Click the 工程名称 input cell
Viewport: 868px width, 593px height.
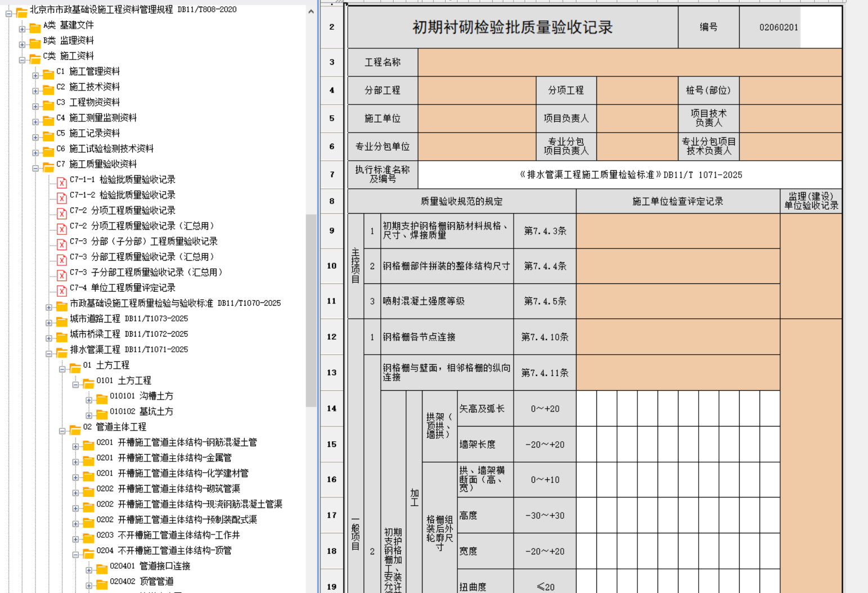click(x=629, y=62)
